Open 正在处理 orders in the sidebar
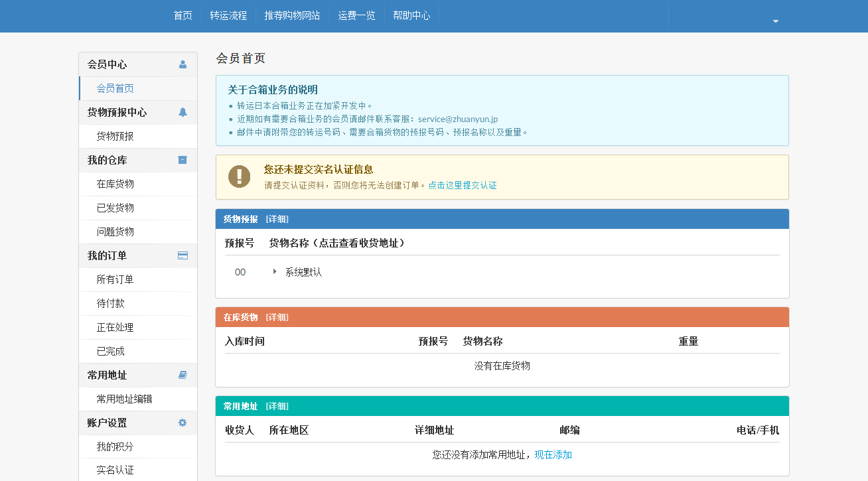 click(138, 327)
